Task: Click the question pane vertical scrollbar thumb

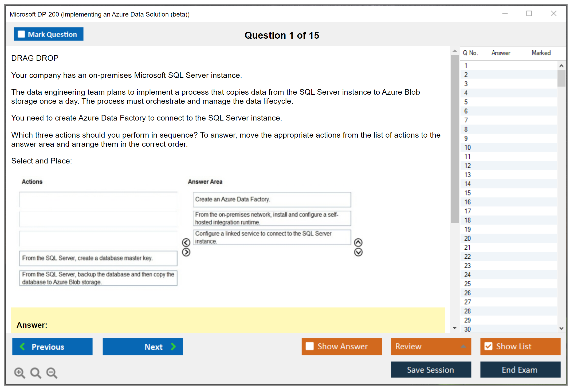Action: point(455,139)
